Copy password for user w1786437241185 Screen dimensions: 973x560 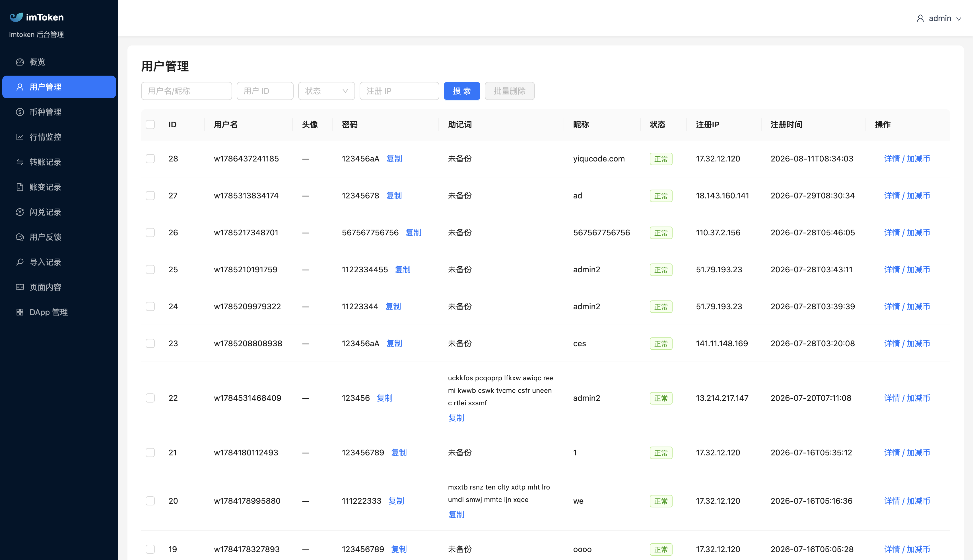click(394, 159)
